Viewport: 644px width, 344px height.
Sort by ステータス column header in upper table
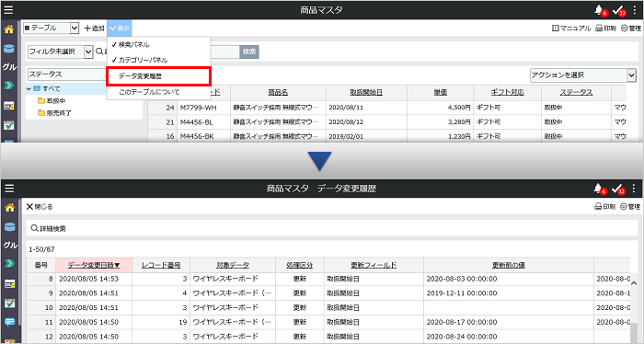[576, 93]
